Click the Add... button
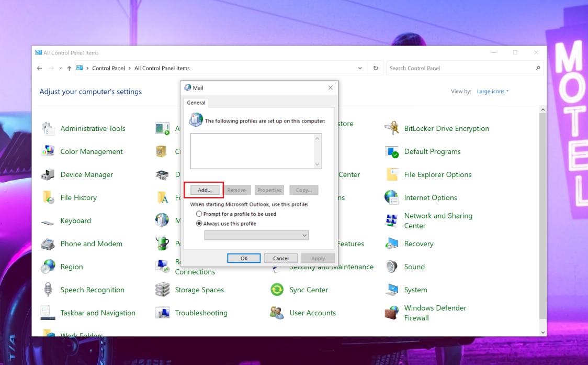 point(205,190)
